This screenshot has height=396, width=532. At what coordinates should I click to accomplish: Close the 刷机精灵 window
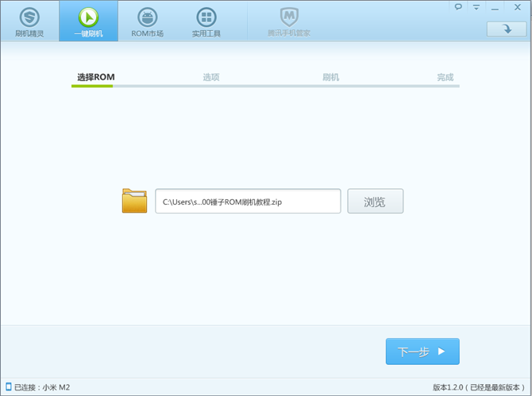[x=518, y=7]
